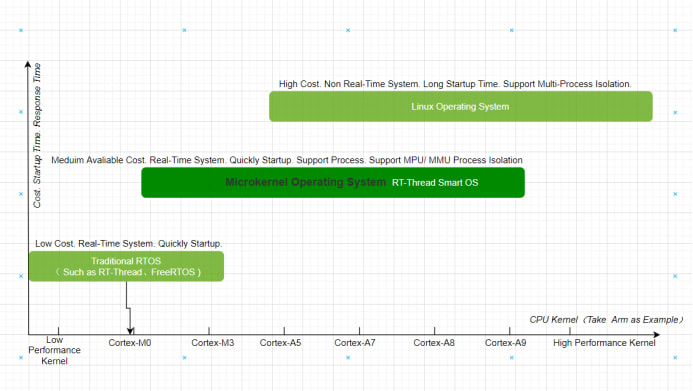Click the 'High Performance Kernel' axis label
Screen dimensions: 693x391
coord(604,343)
